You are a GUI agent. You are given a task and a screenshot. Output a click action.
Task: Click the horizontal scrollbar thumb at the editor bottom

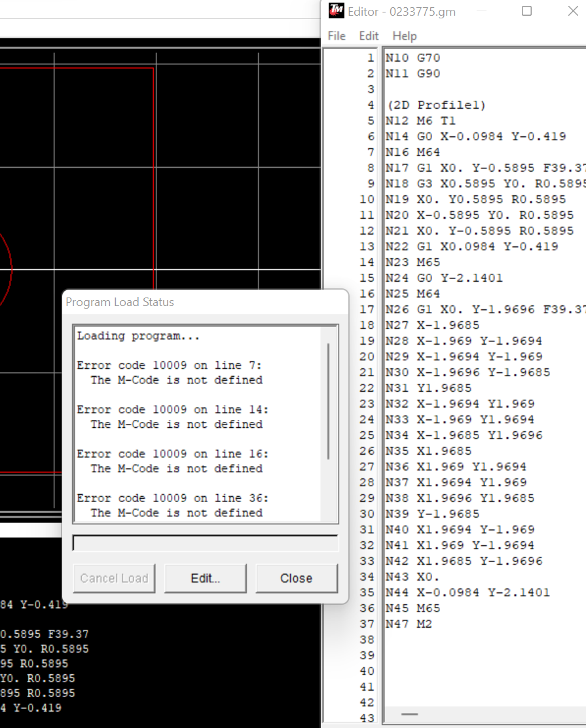point(409,714)
